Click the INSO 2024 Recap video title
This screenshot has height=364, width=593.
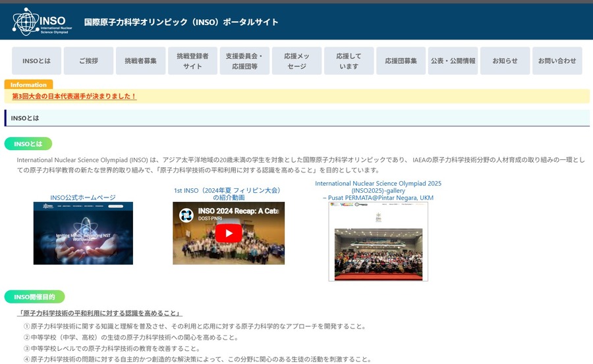coord(239,211)
